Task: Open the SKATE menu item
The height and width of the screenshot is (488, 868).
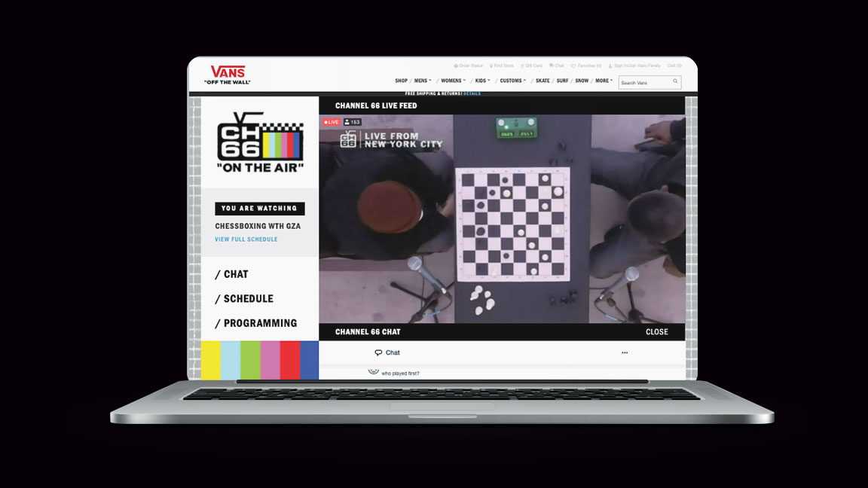Action: (542, 81)
